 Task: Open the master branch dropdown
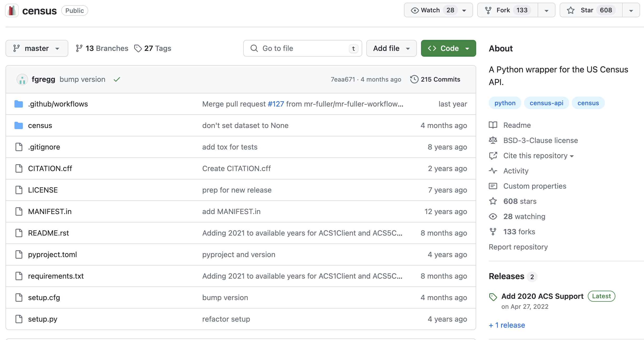[x=37, y=48]
